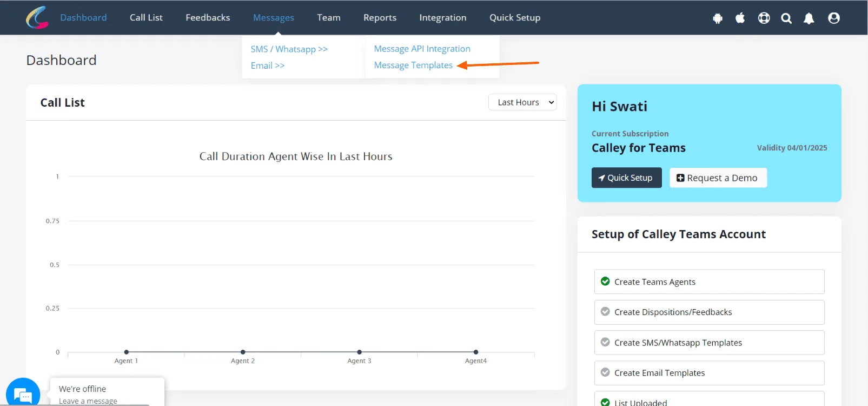Image resolution: width=868 pixels, height=406 pixels.
Task: Click the 'We're offline' chat text
Action: point(82,389)
